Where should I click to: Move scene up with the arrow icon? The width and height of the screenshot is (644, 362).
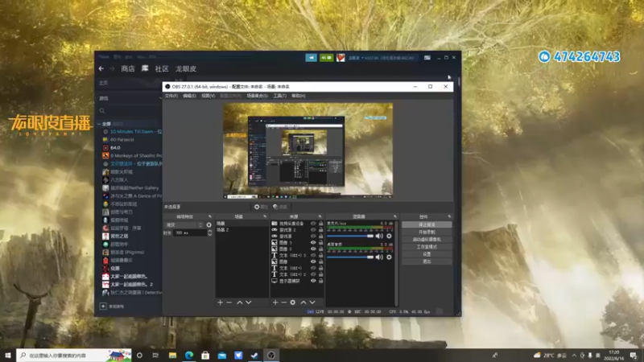click(x=239, y=302)
